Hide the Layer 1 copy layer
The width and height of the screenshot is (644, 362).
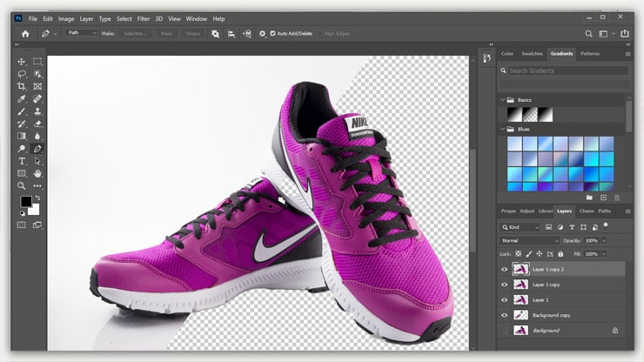click(505, 285)
